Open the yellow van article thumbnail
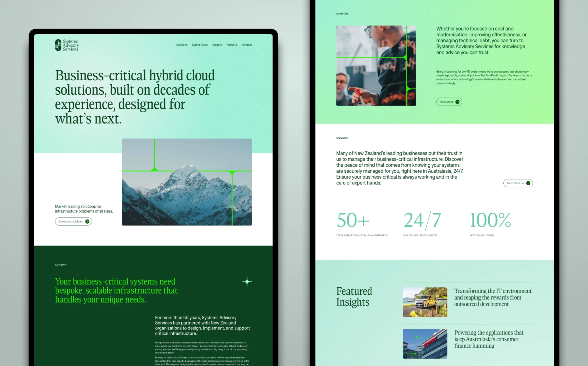Image resolution: width=588 pixels, height=366 pixels. [425, 302]
